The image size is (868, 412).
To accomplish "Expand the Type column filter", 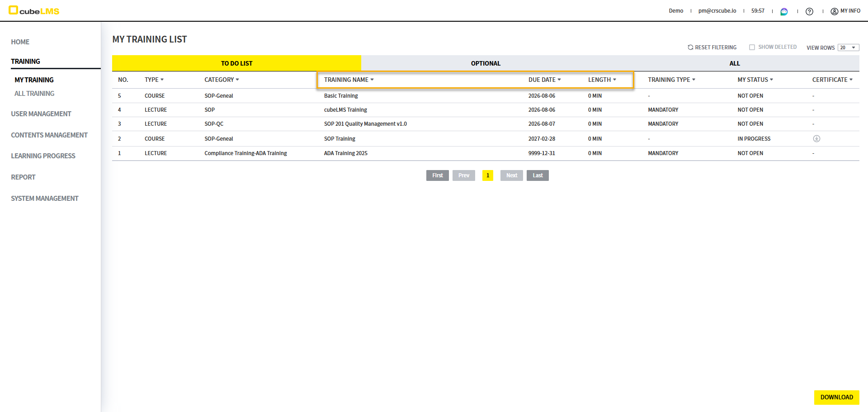I will click(x=162, y=80).
